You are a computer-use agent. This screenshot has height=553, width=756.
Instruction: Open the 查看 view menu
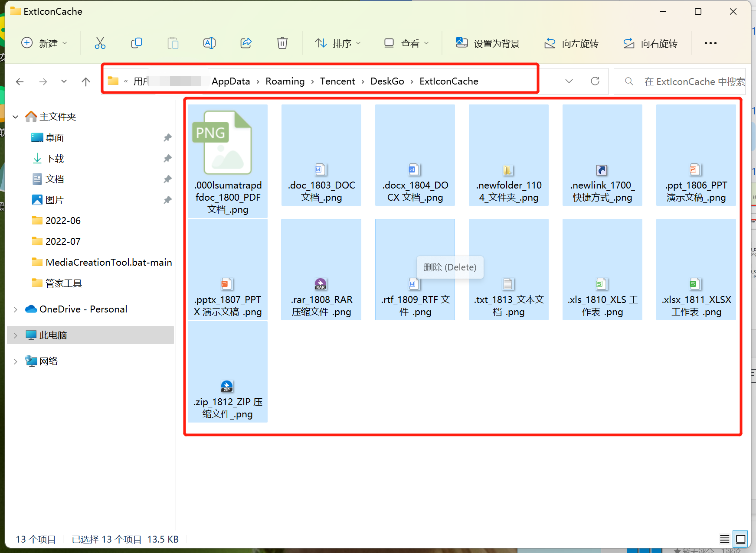click(x=406, y=43)
